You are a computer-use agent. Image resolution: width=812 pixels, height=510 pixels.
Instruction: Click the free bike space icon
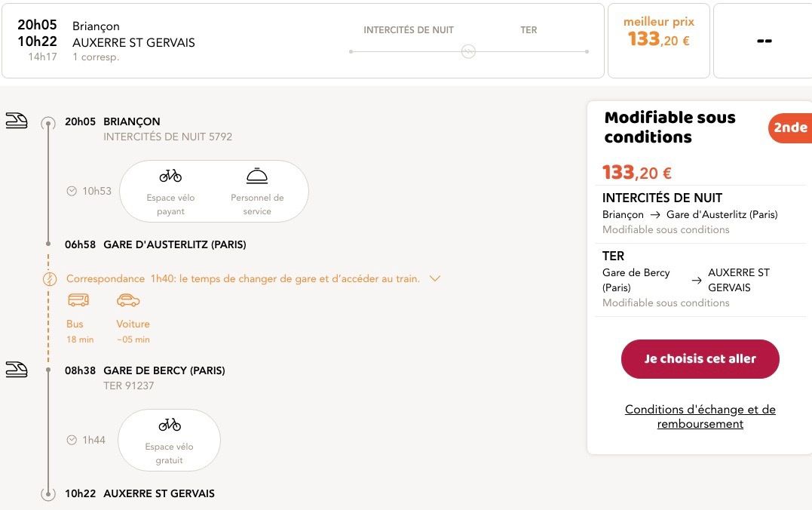(170, 425)
